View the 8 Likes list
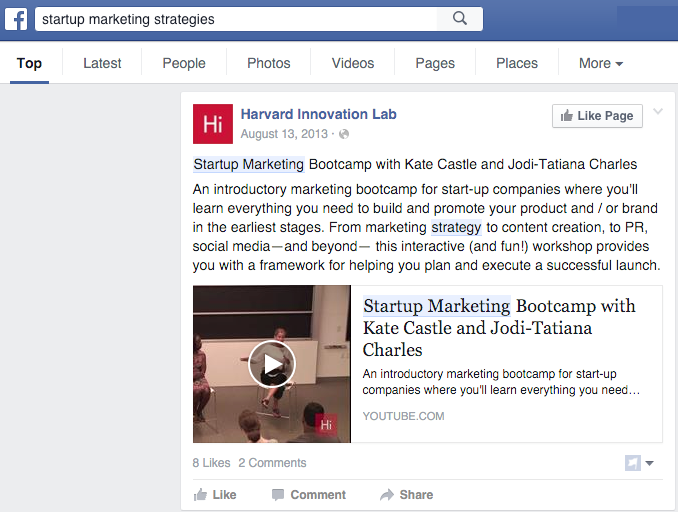This screenshot has height=512, width=678. pyautogui.click(x=211, y=463)
